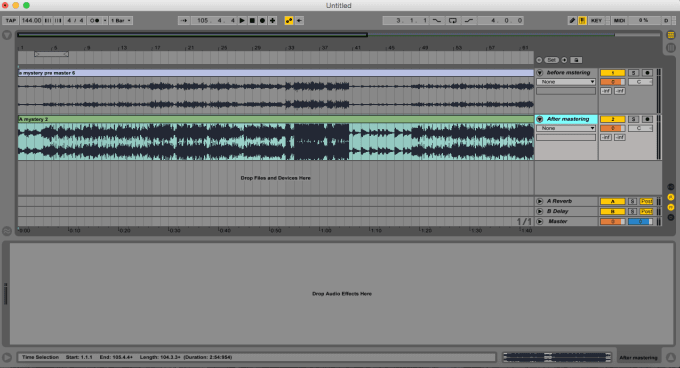The image size is (680, 368).
Task: Adjust before mstering track pan control
Action: 640,82
